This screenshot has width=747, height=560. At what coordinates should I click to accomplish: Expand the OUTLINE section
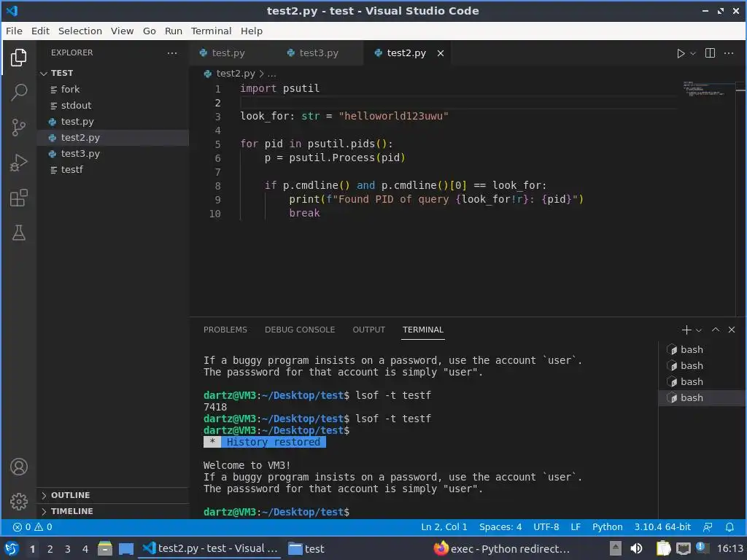[112, 495]
